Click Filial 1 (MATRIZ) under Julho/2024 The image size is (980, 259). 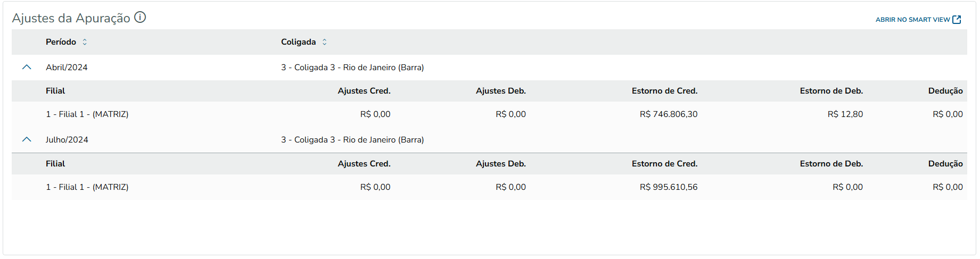coord(87,187)
